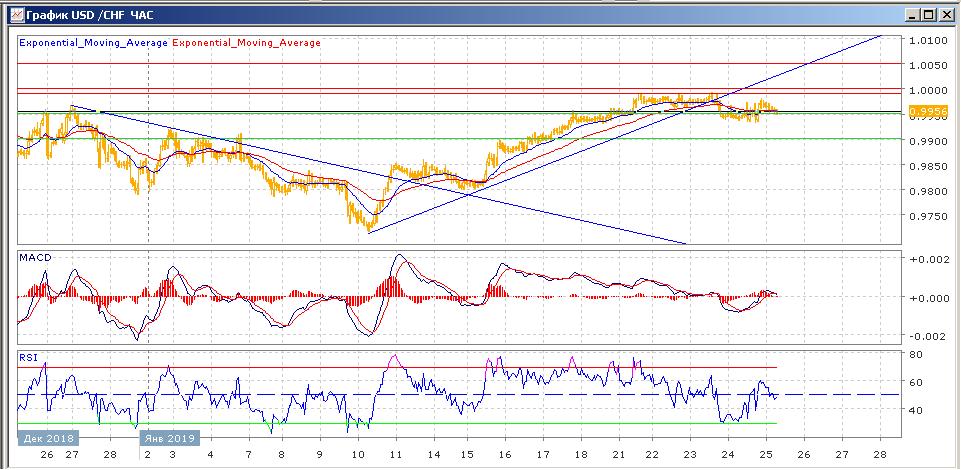The height and width of the screenshot is (470, 961).
Task: Close the USD/CHF chart window
Action: pos(944,14)
